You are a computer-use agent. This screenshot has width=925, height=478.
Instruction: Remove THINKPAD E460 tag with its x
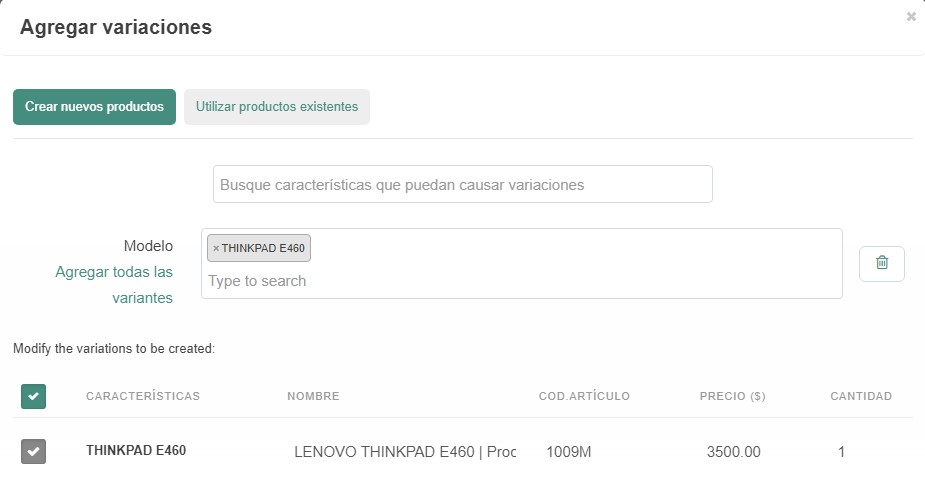point(216,249)
